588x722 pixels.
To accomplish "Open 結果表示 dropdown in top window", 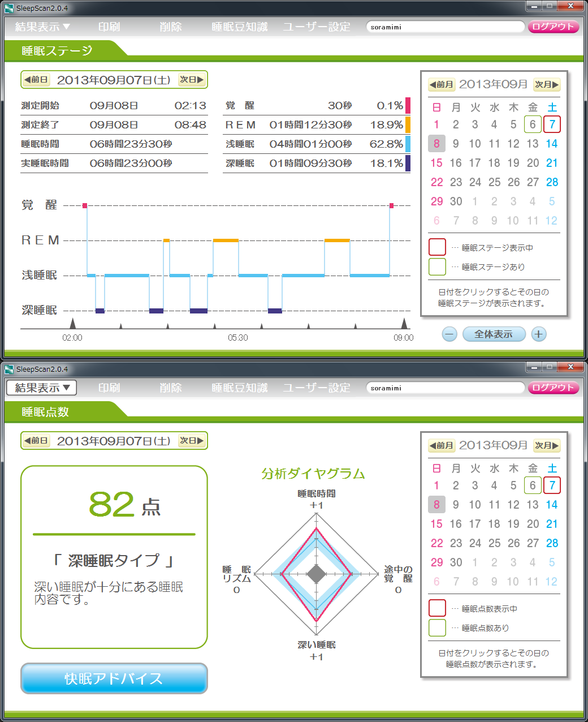I will pyautogui.click(x=42, y=27).
